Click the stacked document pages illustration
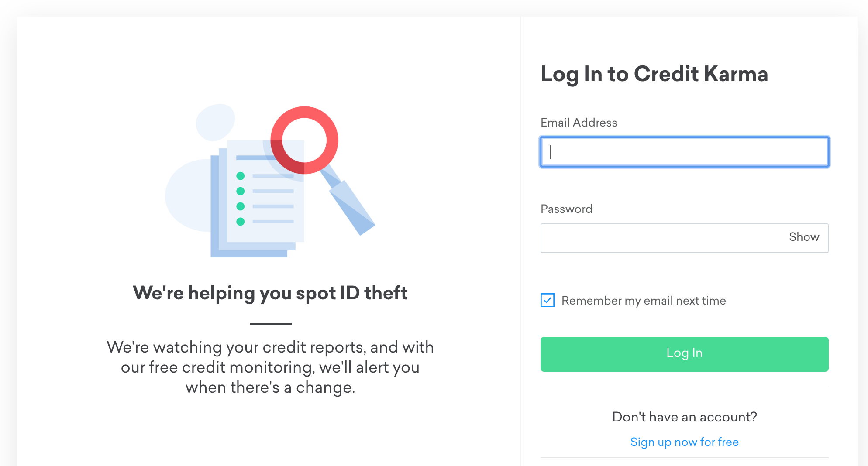The width and height of the screenshot is (868, 466). (x=257, y=199)
